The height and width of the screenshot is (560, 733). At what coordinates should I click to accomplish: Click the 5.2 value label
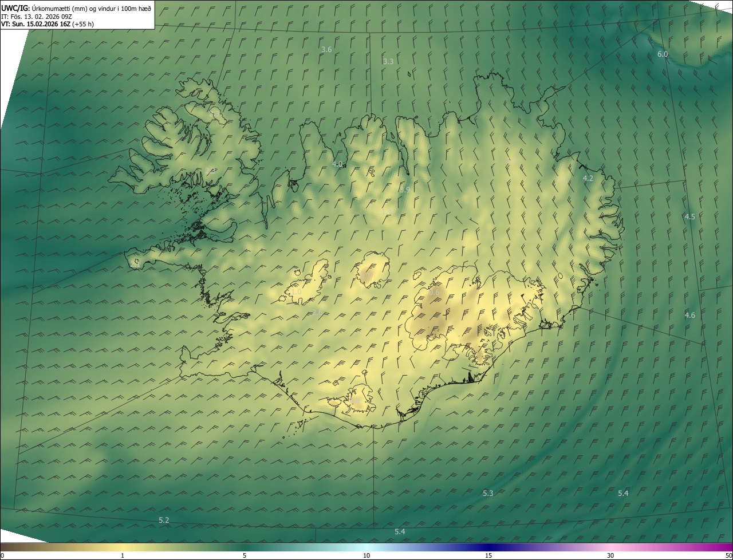164,520
